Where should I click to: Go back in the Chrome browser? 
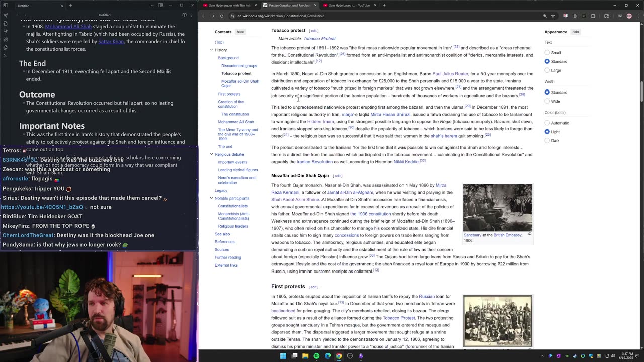coord(204,16)
